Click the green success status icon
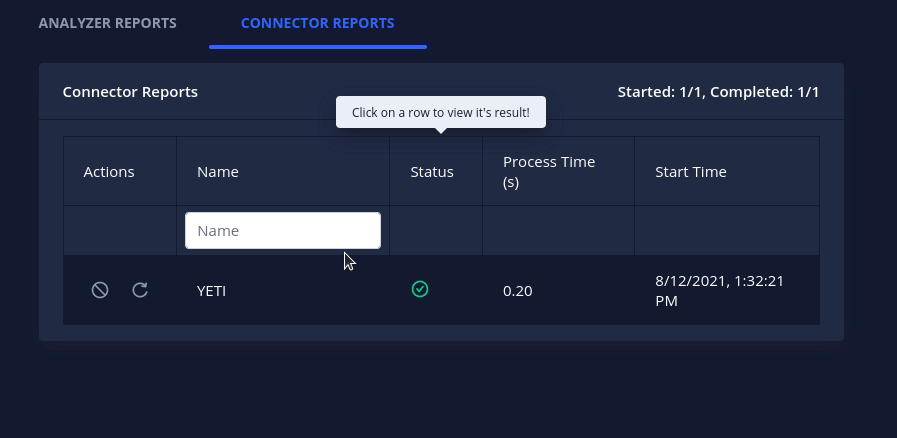 pos(420,289)
